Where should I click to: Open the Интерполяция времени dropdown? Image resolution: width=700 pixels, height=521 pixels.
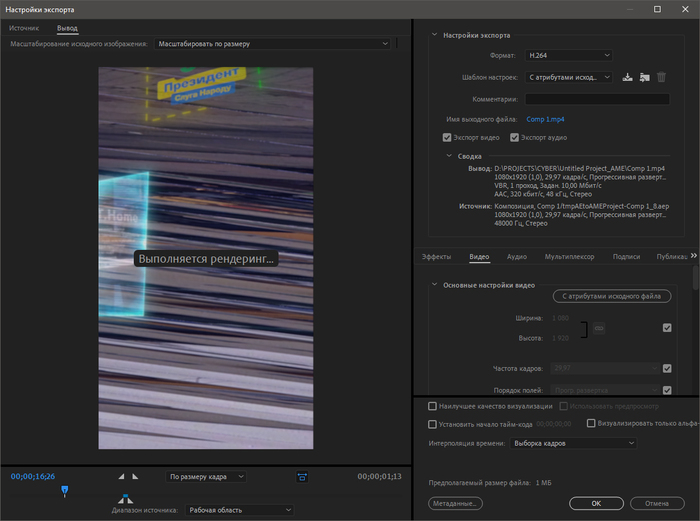(x=572, y=442)
